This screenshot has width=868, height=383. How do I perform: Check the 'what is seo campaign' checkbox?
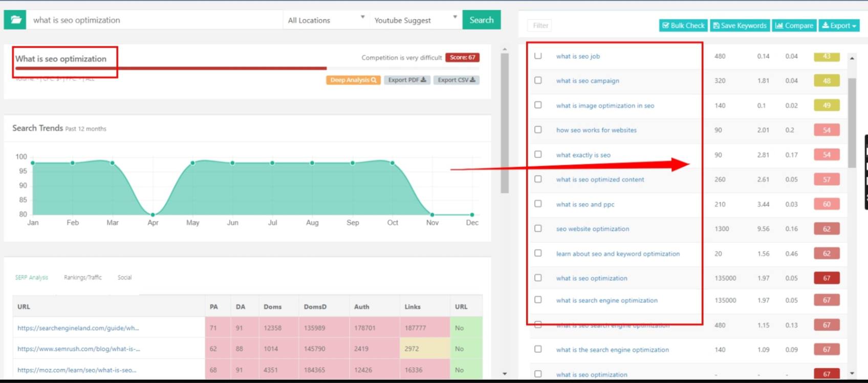click(538, 80)
